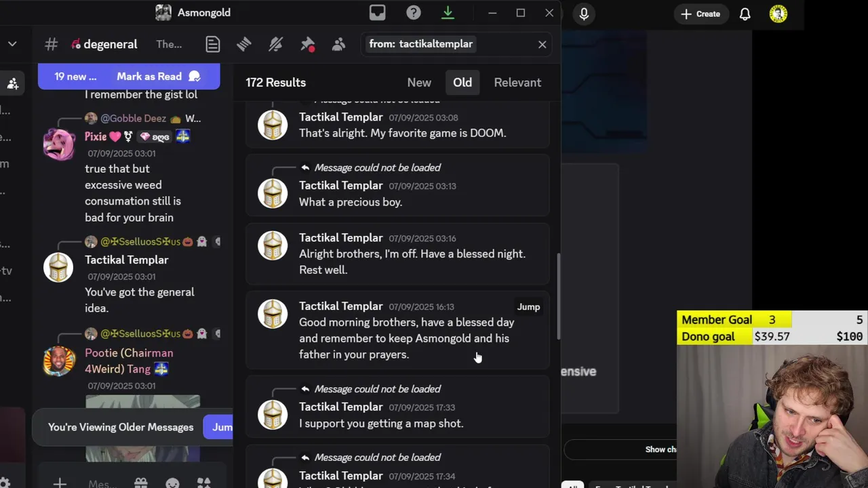Screen dimensions: 868x488
Task: Click timestamp 07/09/2025 16:13
Action: (x=421, y=307)
